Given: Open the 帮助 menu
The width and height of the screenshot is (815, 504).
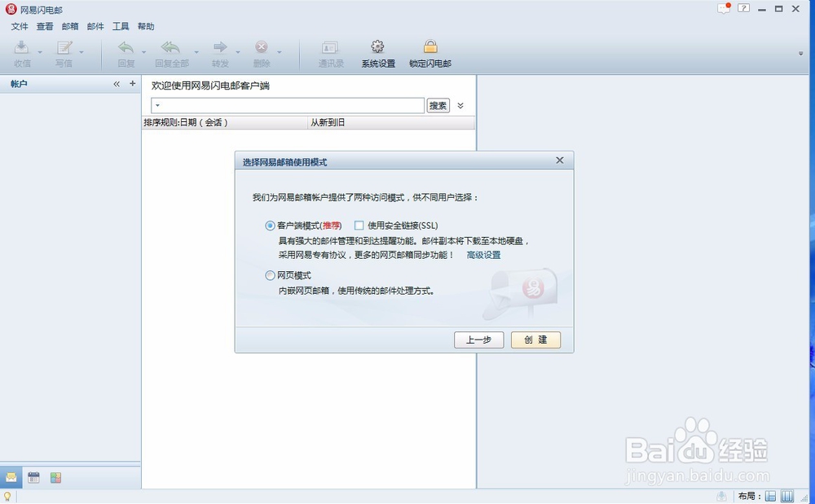Looking at the screenshot, I should [146, 27].
